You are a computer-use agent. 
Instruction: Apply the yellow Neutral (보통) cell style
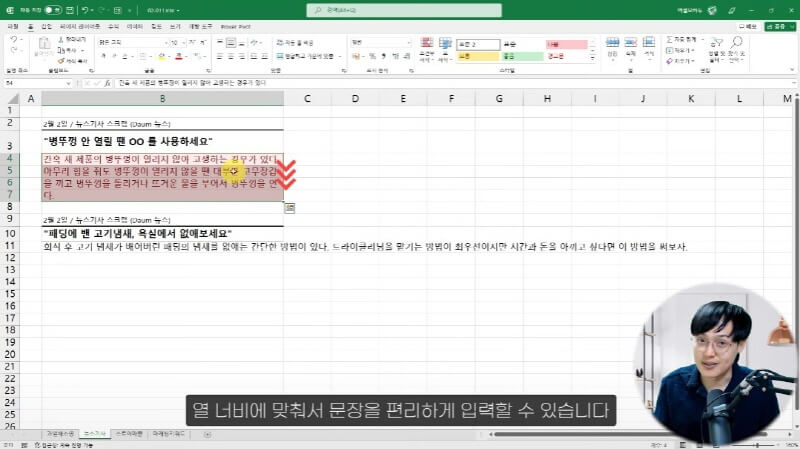pyautogui.click(x=478, y=56)
